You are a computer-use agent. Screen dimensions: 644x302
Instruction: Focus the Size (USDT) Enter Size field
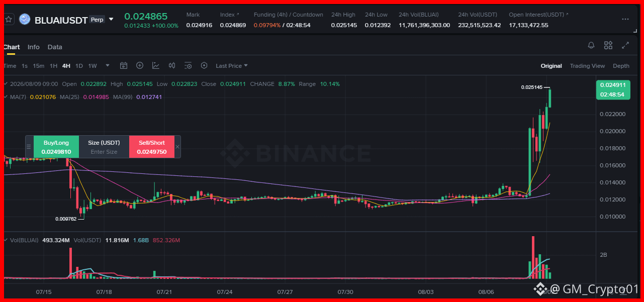pyautogui.click(x=104, y=151)
